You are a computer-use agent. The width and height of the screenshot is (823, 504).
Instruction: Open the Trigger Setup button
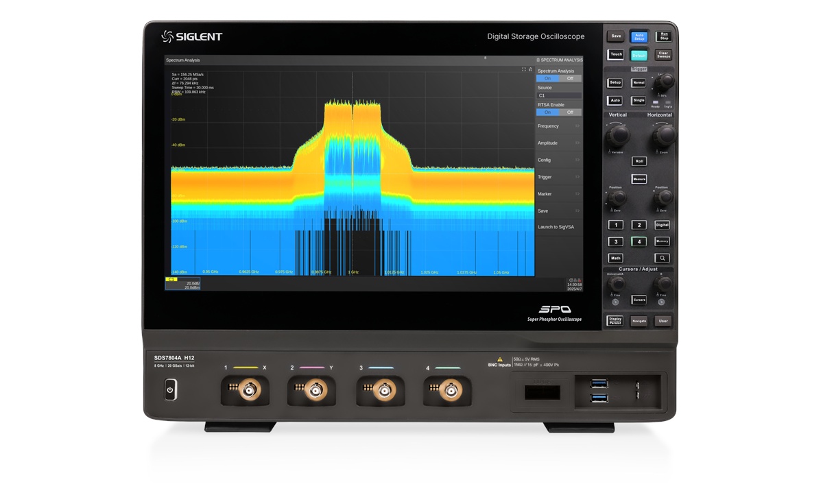615,82
